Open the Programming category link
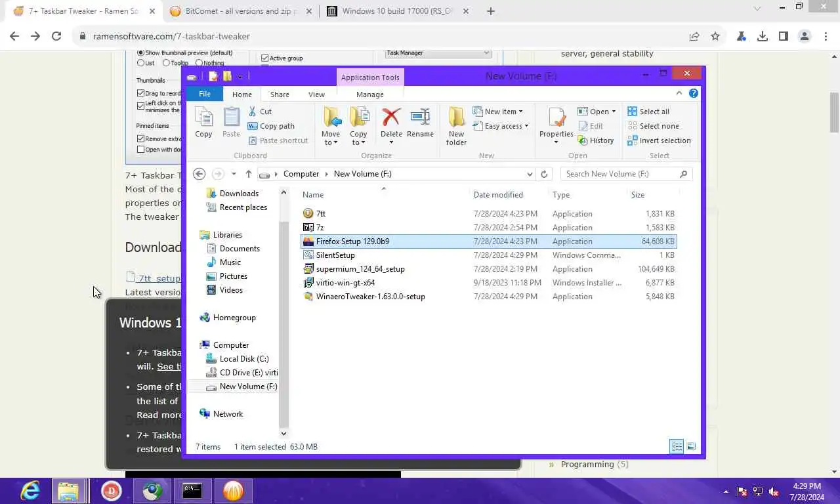Image resolution: width=840 pixels, height=504 pixels. [587, 464]
